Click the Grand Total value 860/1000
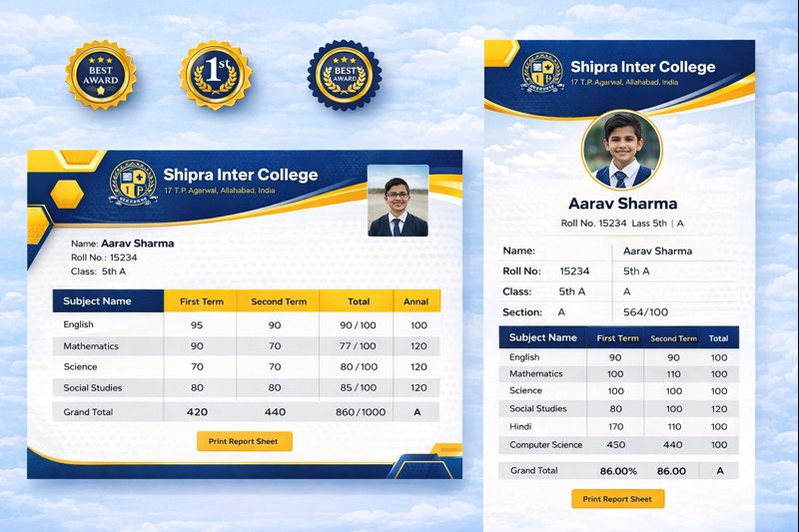 pos(359,411)
